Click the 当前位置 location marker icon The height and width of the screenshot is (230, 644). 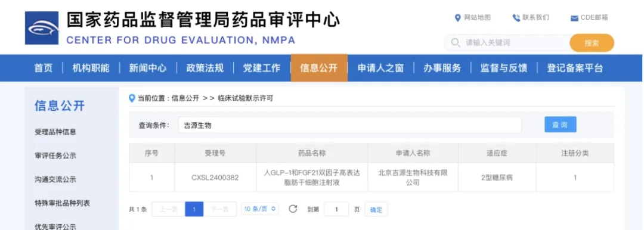(132, 98)
